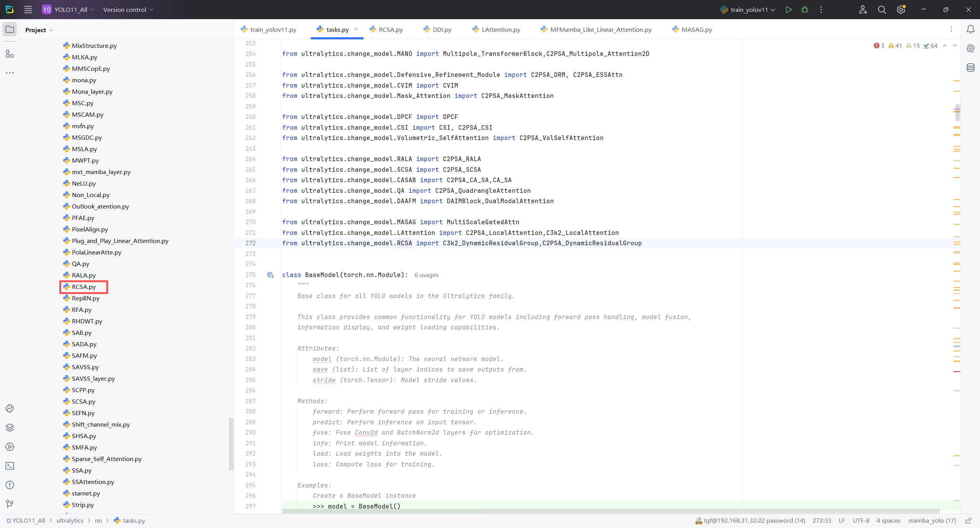Open the Python Packages tool window

point(10,427)
